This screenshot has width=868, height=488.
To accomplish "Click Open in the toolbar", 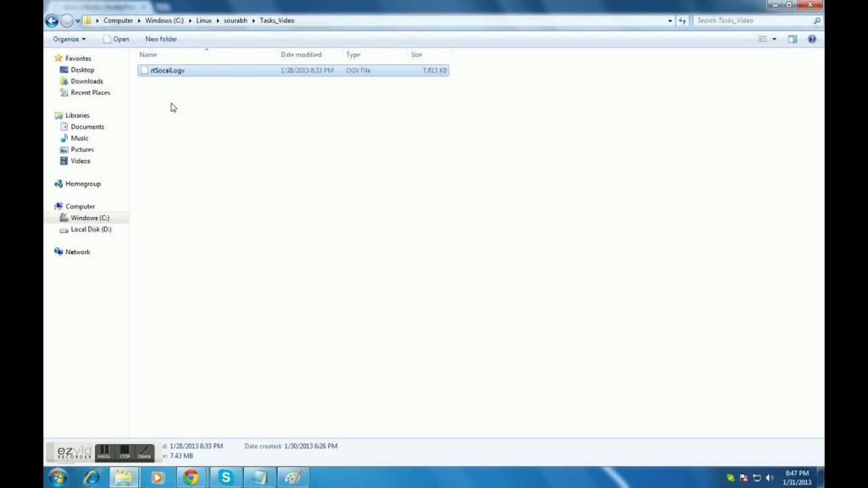I will click(117, 39).
